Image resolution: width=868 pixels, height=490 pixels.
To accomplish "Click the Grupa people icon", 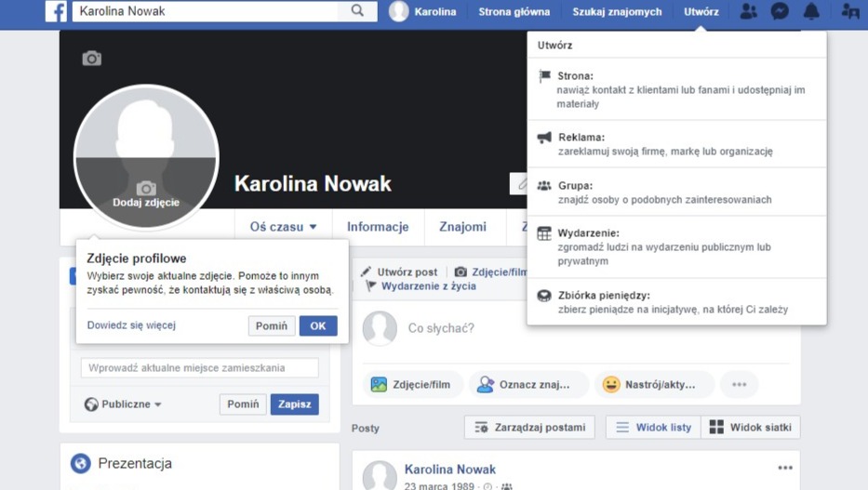I will [x=545, y=185].
